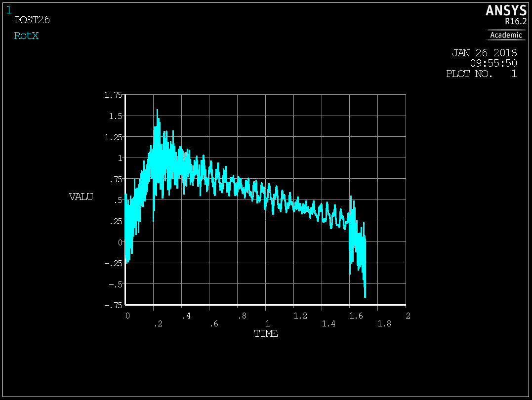532x400 pixels.
Task: Click the 1.75 y-axis tick label
Action: tap(113, 95)
